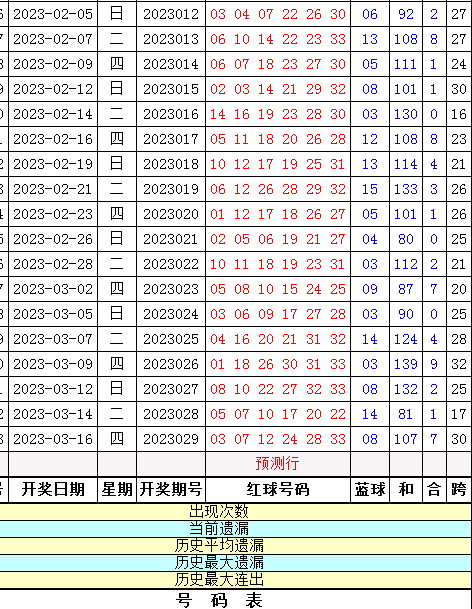The height and width of the screenshot is (609, 472).
Task: Click the 开奖日期 column header
Action: click(x=53, y=489)
